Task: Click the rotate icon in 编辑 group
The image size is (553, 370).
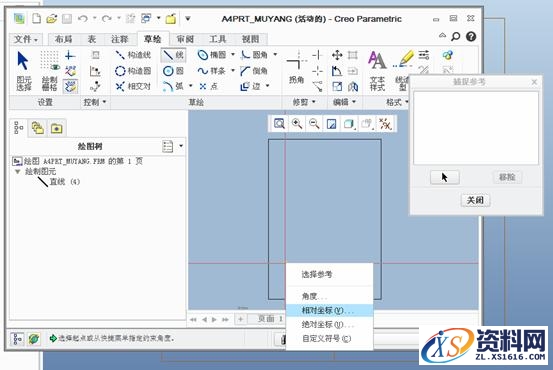Action: tap(337, 71)
